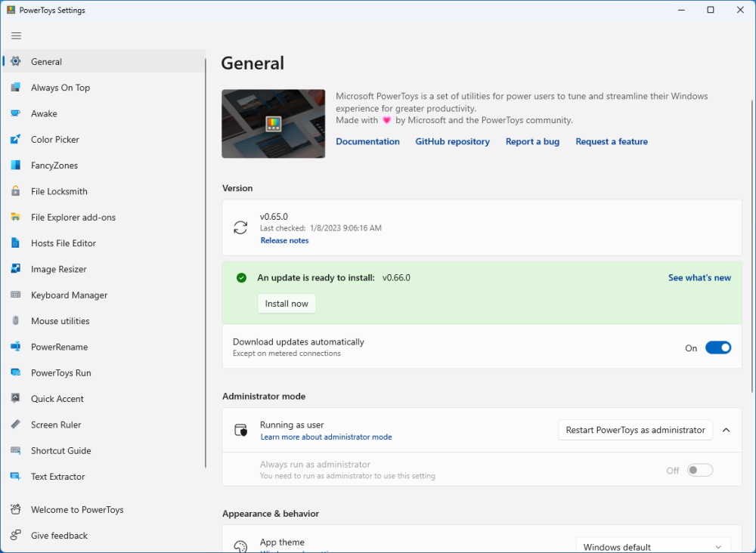Image resolution: width=756 pixels, height=553 pixels.
Task: Click the Text Extractor icon
Action: [x=15, y=477]
